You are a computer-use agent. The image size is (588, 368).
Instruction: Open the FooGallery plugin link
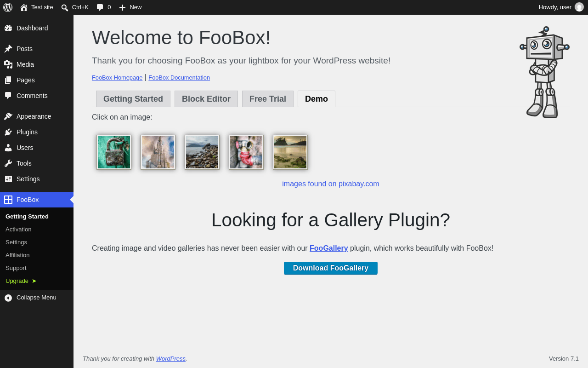pos(329,248)
